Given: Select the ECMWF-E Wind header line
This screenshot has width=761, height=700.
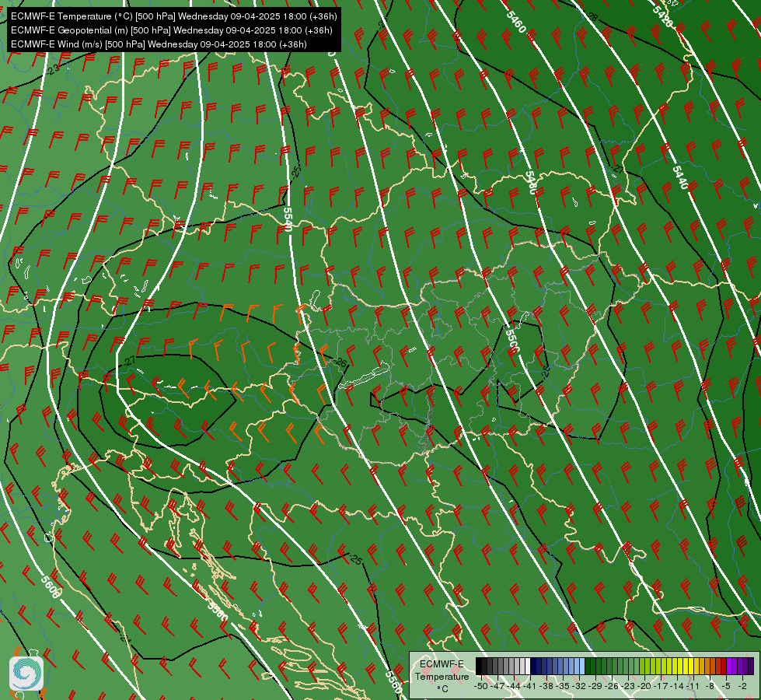Looking at the screenshot, I should tap(159, 44).
